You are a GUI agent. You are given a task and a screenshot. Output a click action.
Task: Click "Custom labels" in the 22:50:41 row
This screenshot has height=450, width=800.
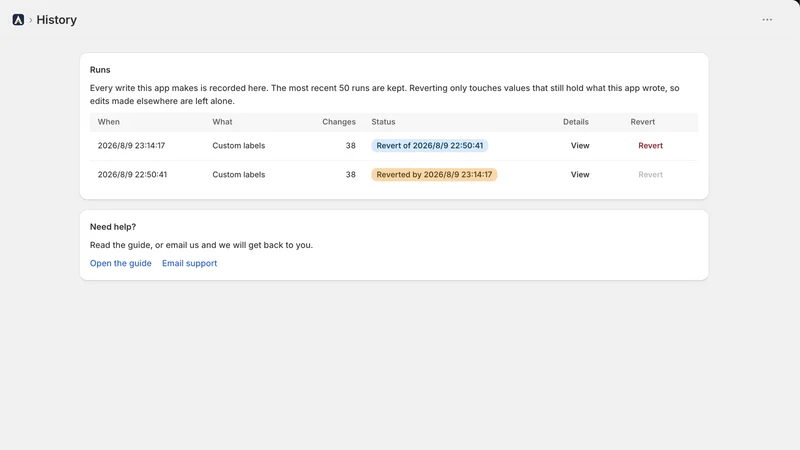(239, 174)
